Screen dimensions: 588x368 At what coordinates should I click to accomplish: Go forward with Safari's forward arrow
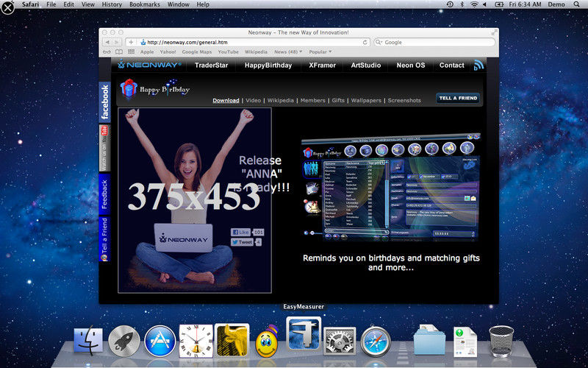(117, 43)
